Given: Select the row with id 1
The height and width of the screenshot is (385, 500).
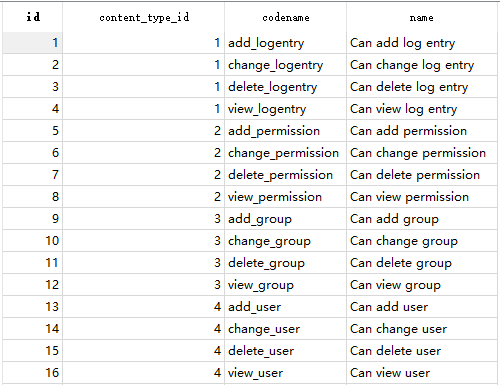Looking at the screenshot, I should (250, 43).
